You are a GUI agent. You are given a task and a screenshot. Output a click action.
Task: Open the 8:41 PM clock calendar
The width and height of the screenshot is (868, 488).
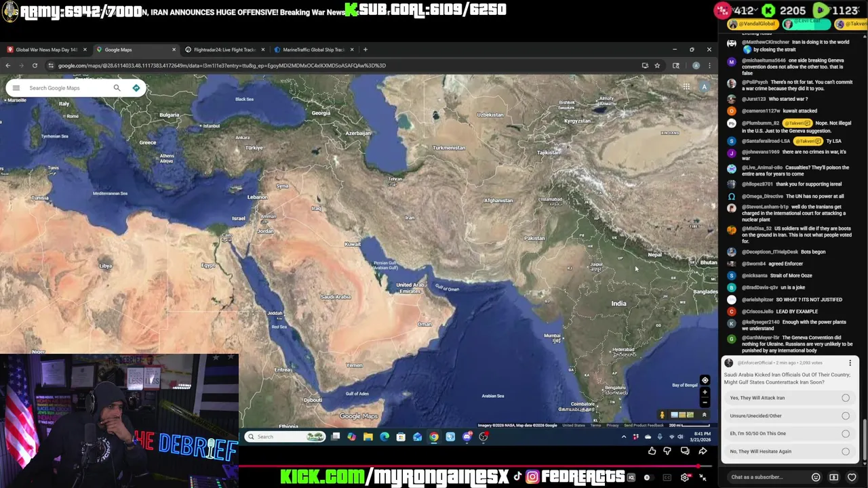tap(702, 436)
